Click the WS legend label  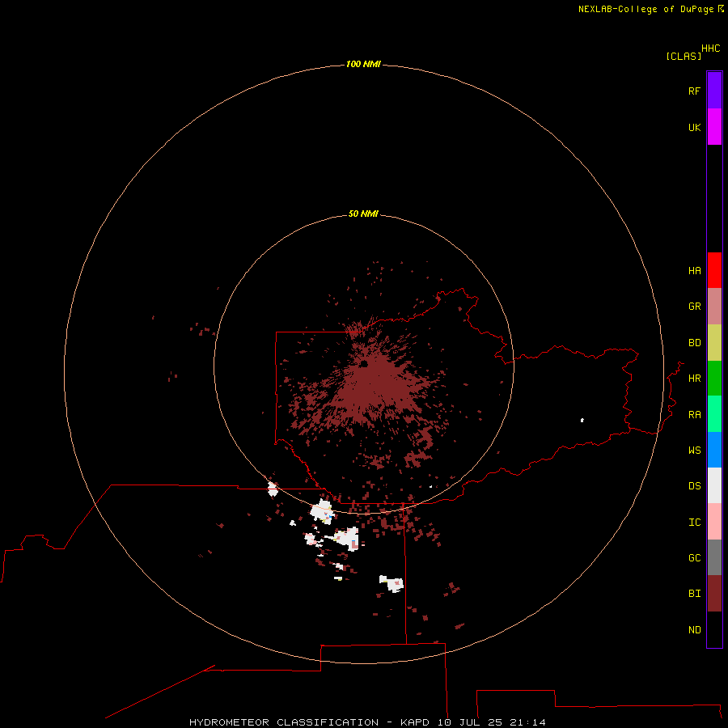click(x=694, y=451)
